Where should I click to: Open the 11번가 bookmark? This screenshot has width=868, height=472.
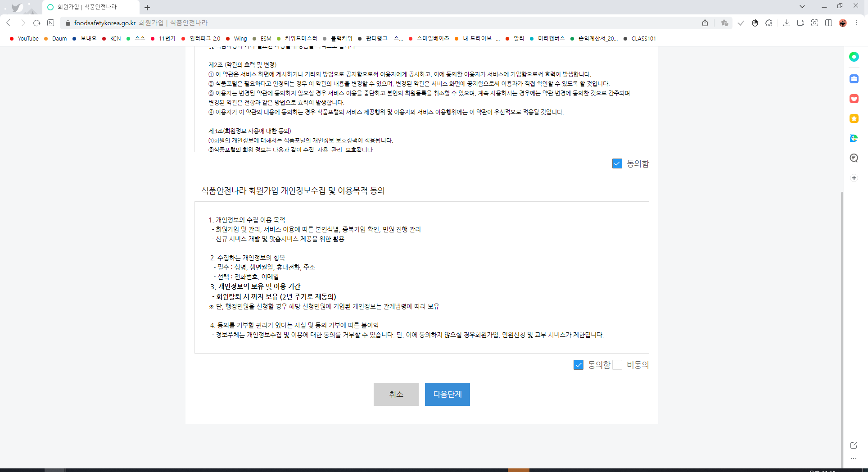[163, 39]
